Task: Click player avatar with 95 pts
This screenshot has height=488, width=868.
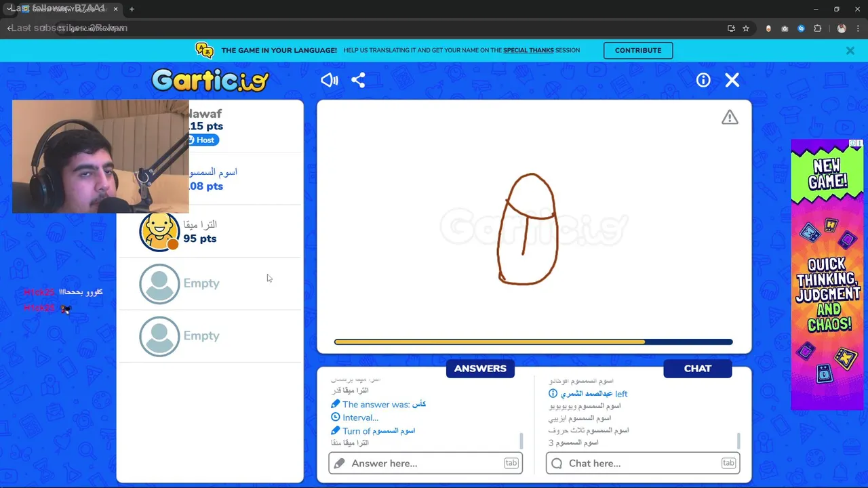Action: tap(159, 231)
